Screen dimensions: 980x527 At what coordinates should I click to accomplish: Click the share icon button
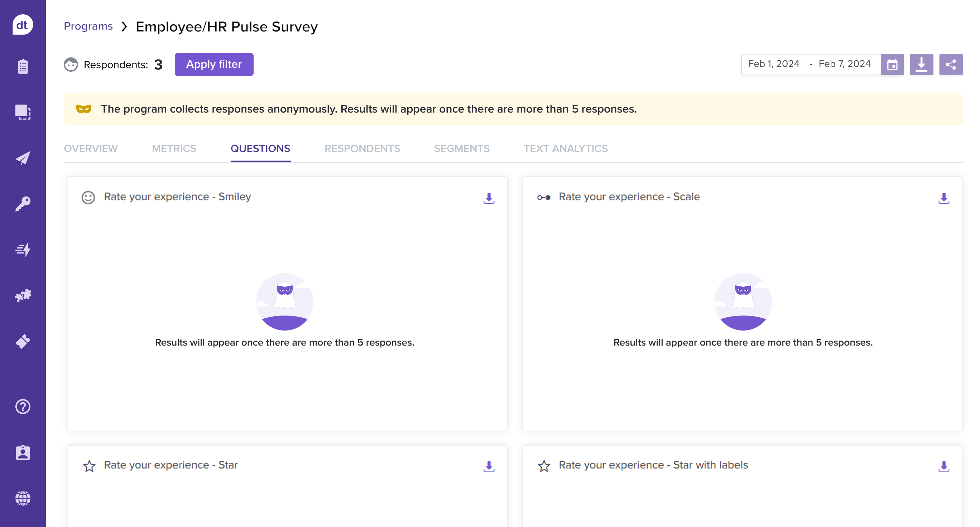(x=950, y=65)
